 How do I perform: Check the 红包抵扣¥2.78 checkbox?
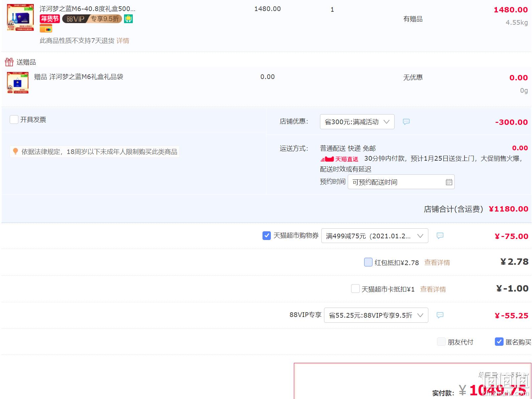pyautogui.click(x=368, y=262)
